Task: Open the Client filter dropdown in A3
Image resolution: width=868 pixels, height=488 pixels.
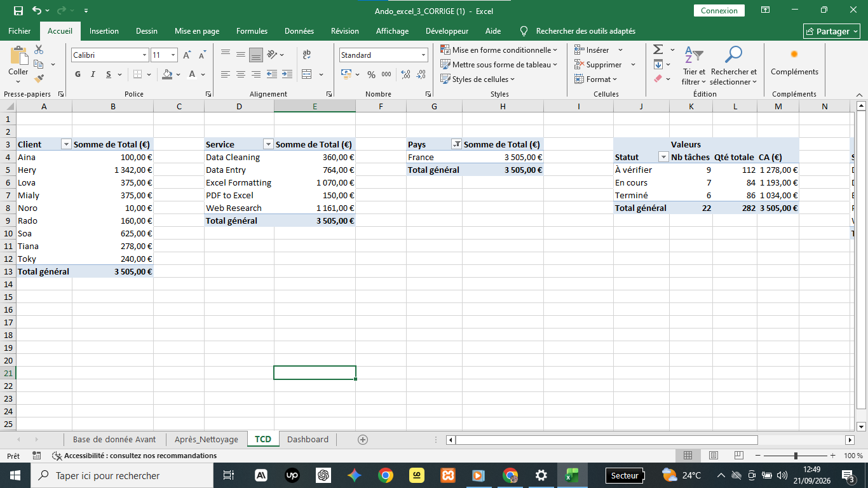Action: (66, 144)
